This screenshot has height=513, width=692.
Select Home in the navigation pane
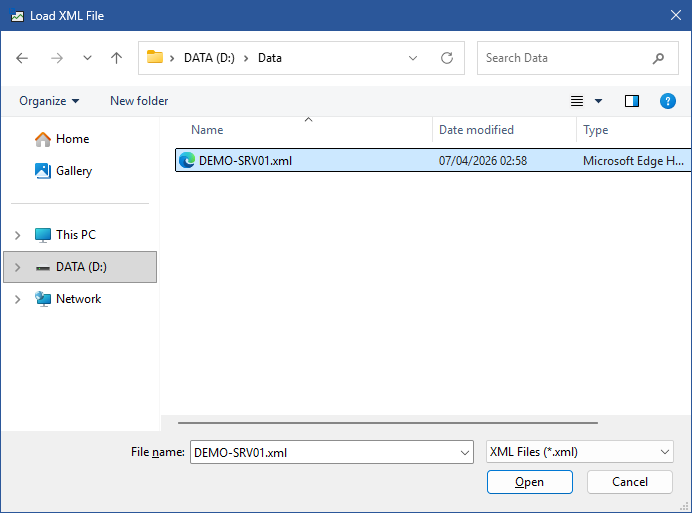click(x=72, y=139)
